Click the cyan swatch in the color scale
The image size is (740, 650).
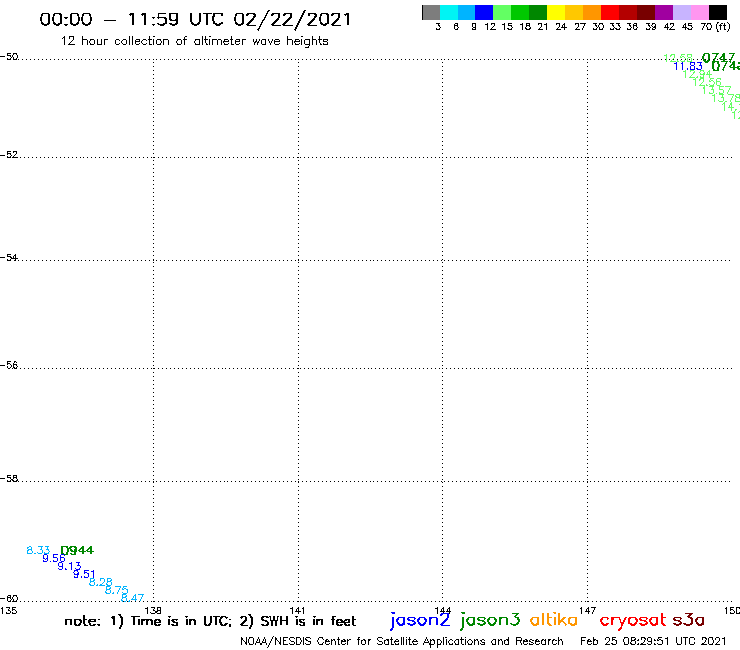click(449, 12)
